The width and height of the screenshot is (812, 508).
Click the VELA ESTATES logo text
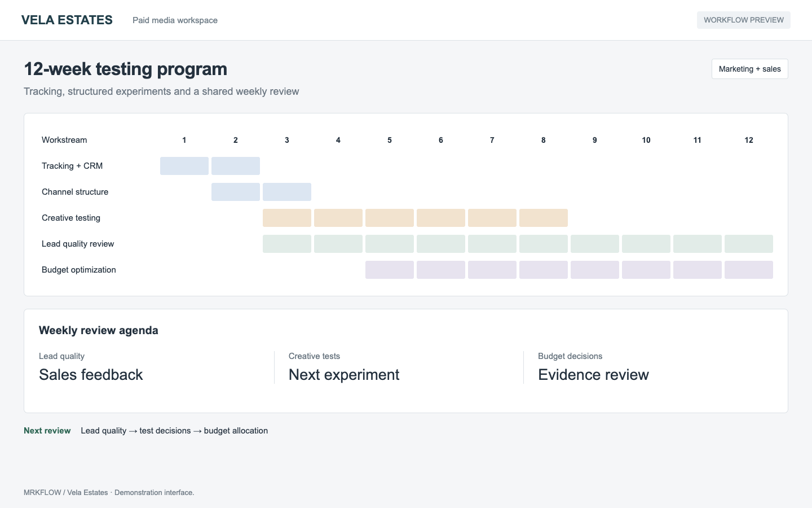click(x=67, y=20)
